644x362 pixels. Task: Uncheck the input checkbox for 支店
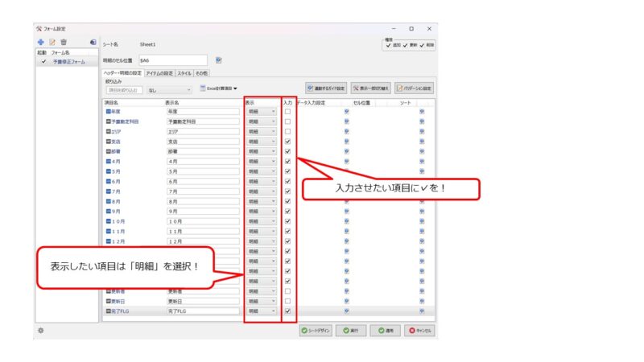pos(287,141)
